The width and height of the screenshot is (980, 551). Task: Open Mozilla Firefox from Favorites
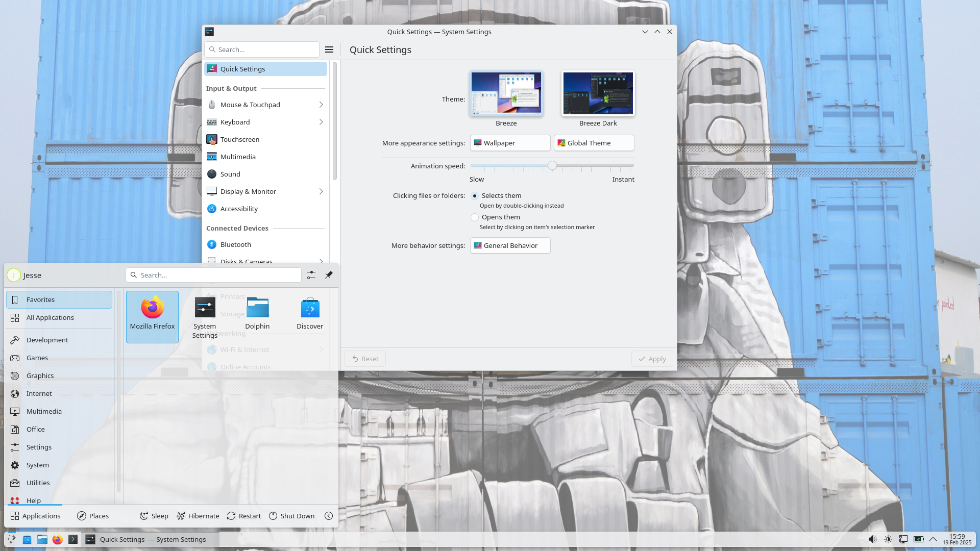click(x=152, y=316)
